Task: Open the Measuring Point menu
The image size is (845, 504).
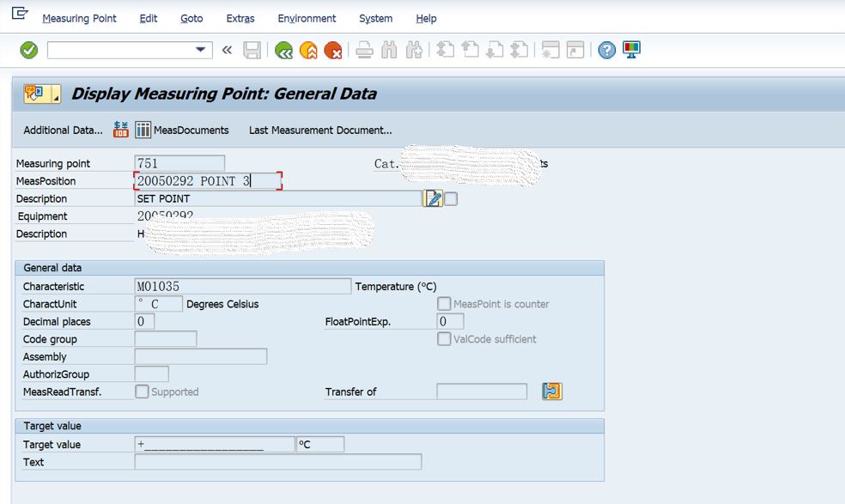Action: [79, 18]
